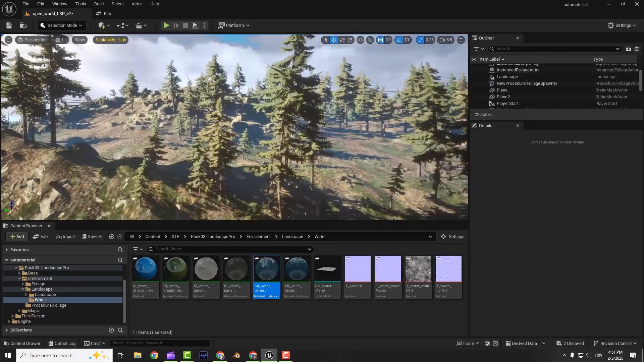Select the rotate transform tool in viewport
The height and width of the screenshot is (362, 644).
point(342,40)
